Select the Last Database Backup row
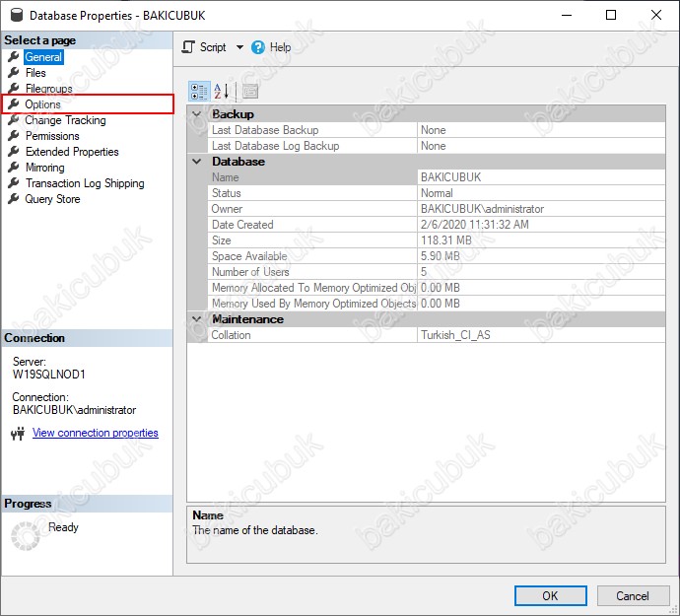Viewport: 680px width, 616px height. (437, 130)
